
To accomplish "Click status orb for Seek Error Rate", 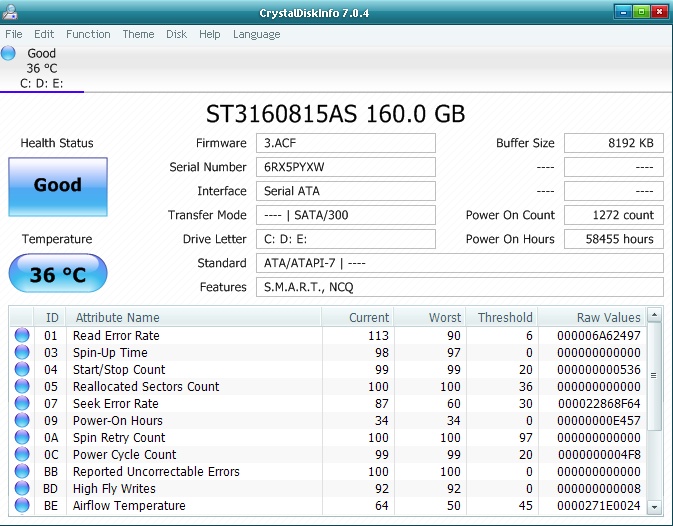I will pyautogui.click(x=22, y=403).
